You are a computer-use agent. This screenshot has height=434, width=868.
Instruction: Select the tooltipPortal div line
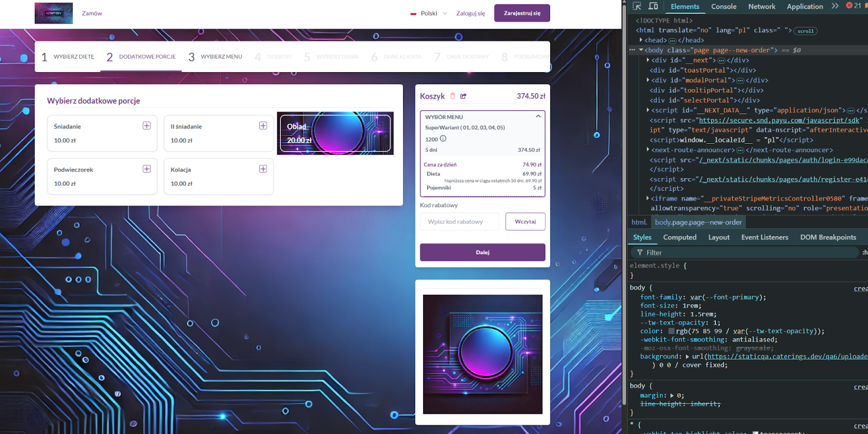[x=707, y=90]
